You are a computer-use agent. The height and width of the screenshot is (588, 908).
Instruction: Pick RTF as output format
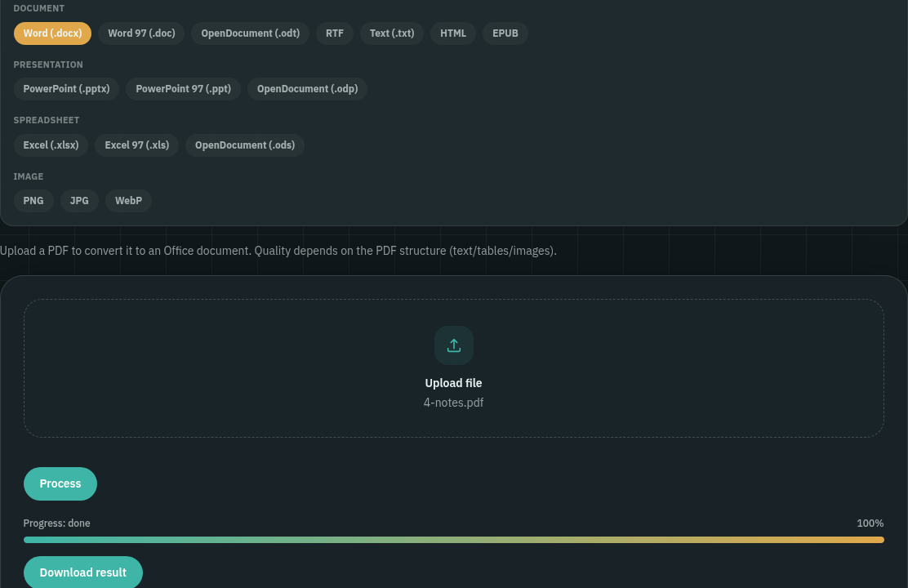pos(335,33)
